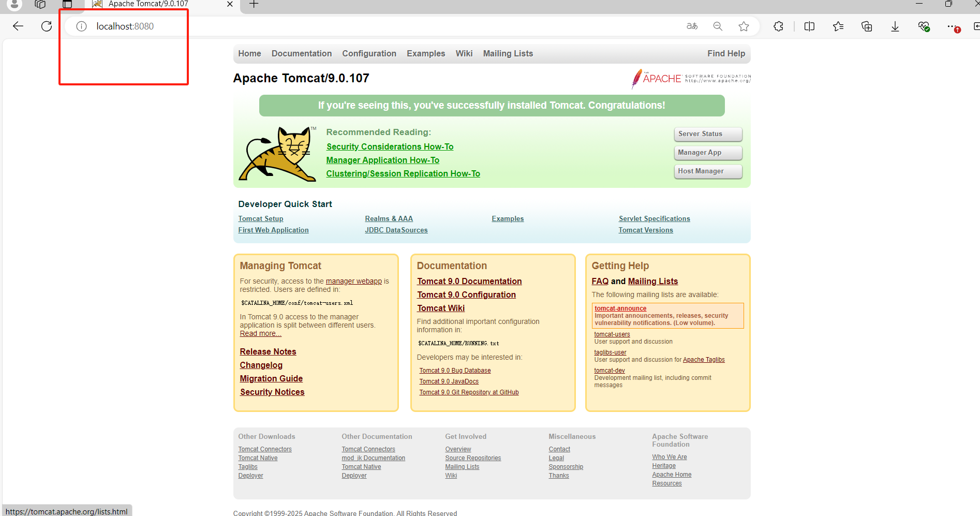Click the Apache Software Foundation feather logo
This screenshot has width=980, height=516.
(x=691, y=79)
